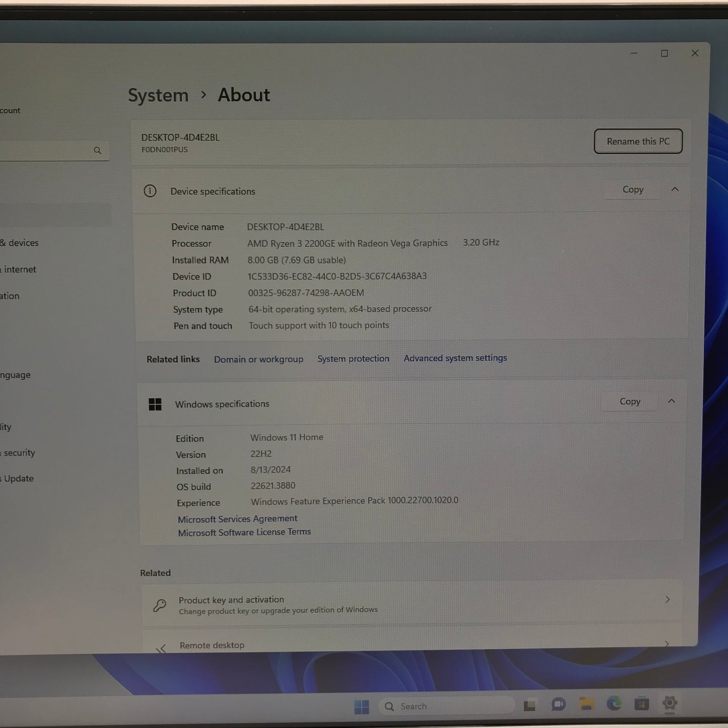Open the Accessibility sidebar item
The width and height of the screenshot is (728, 728).
(6, 427)
